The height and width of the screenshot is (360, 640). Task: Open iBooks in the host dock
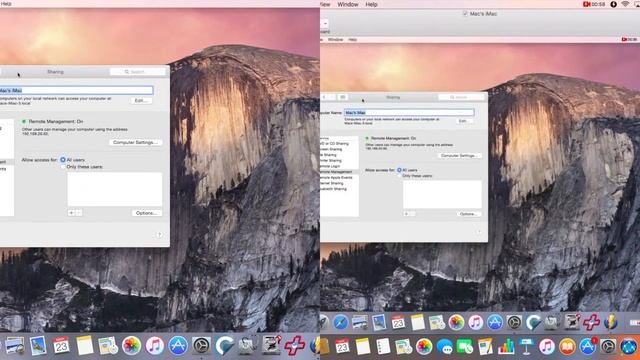point(567,347)
